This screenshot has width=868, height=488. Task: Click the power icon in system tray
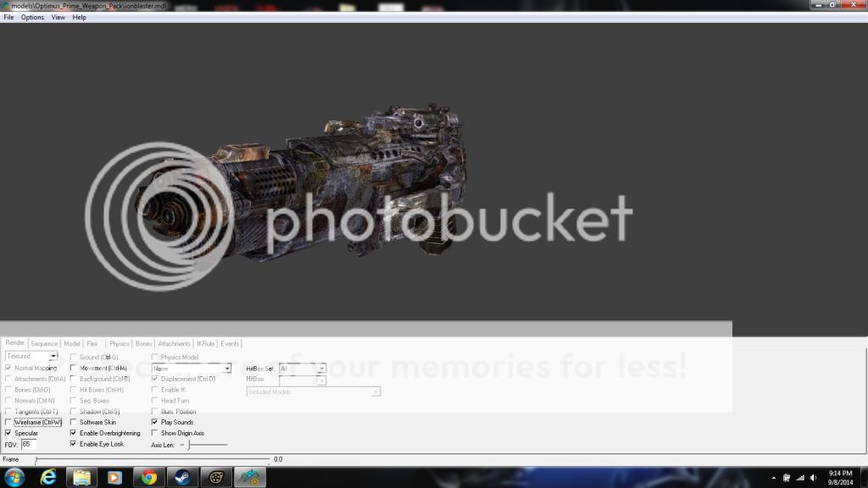coord(787,478)
